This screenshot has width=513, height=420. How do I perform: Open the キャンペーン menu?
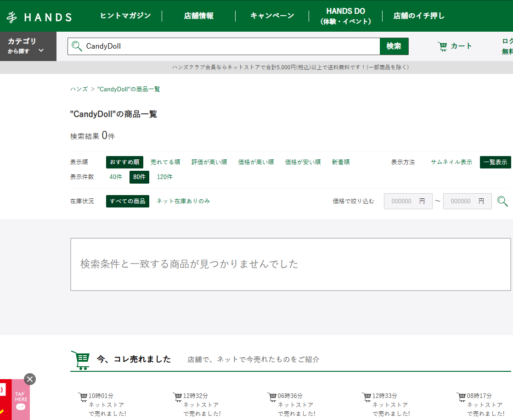272,16
